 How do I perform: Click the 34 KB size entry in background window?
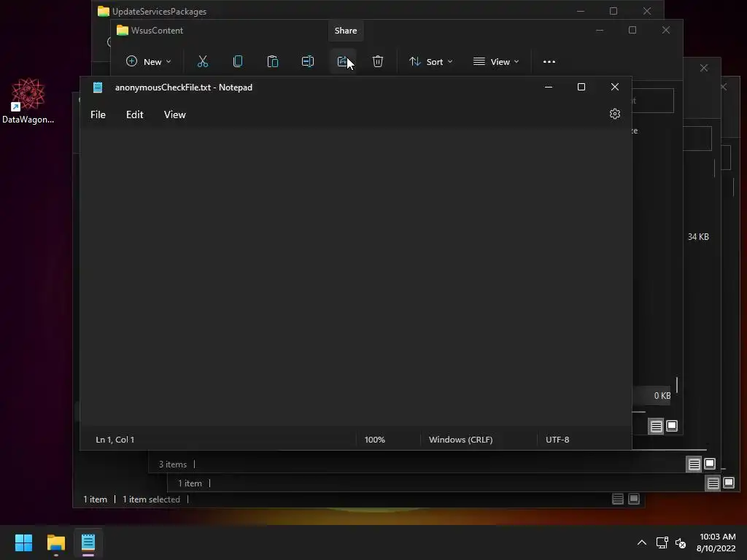coord(698,237)
